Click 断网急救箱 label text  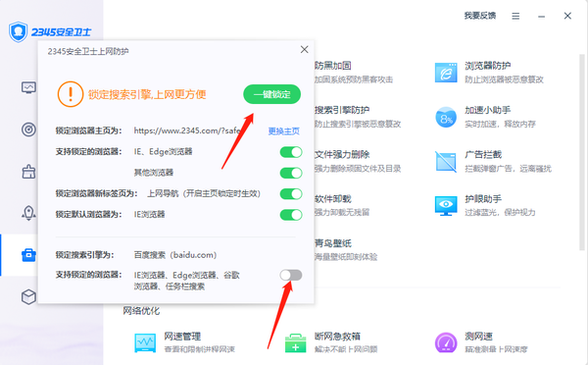coord(337,337)
